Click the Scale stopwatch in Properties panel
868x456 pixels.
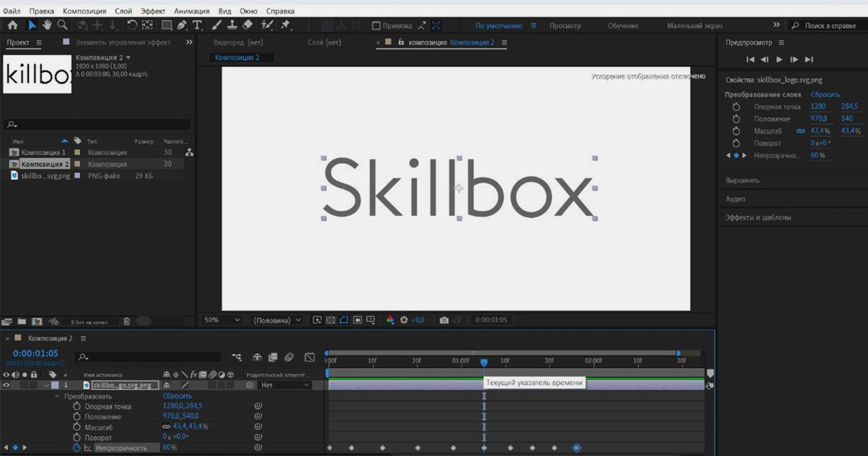point(736,131)
